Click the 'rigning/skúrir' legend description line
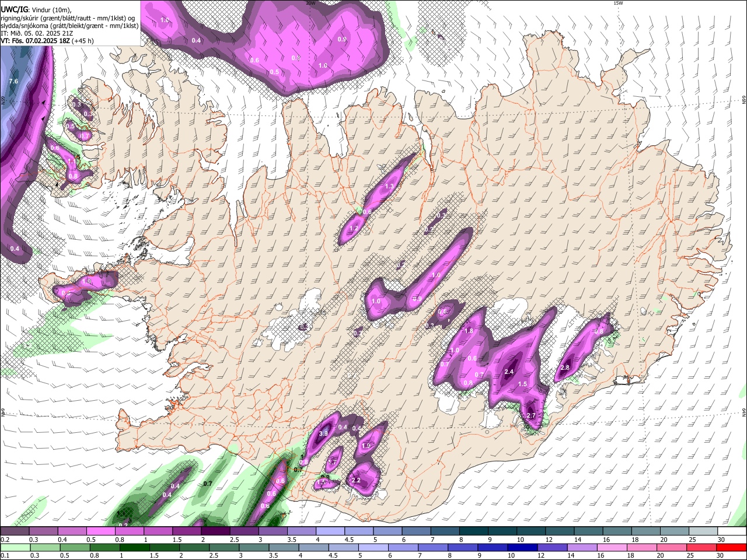This screenshot has height=560, width=747. point(68,17)
